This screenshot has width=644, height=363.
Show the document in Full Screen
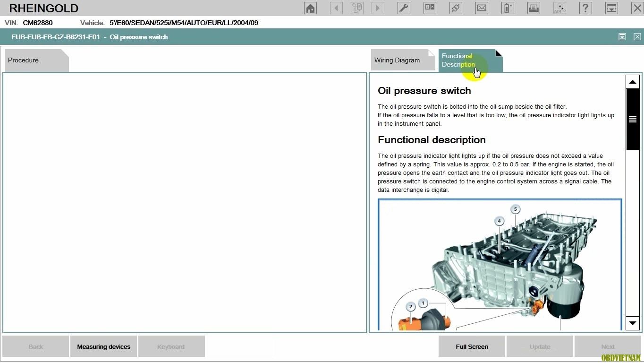click(x=472, y=346)
